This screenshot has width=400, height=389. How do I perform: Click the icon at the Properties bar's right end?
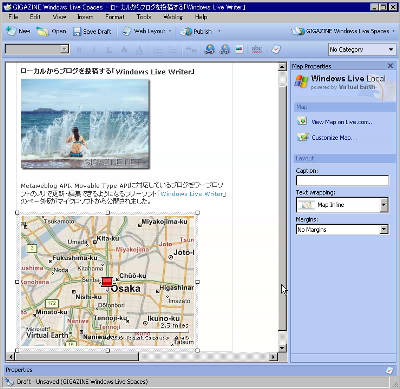(x=389, y=370)
